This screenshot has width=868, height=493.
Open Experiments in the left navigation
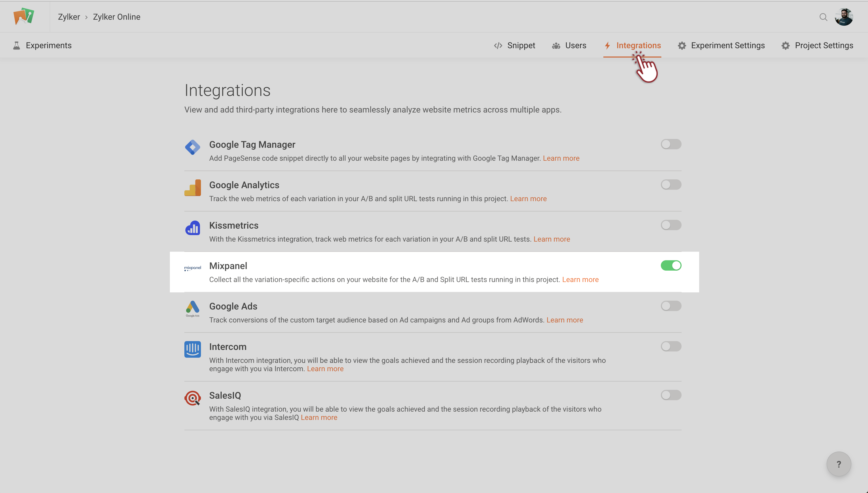(x=42, y=45)
